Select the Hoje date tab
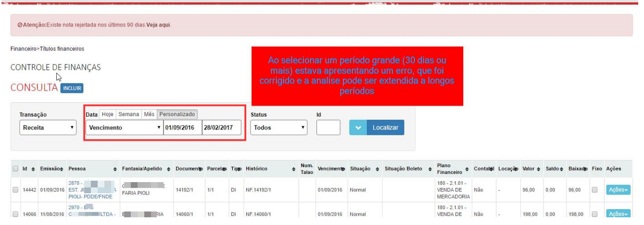The image size is (644, 225). [x=107, y=114]
